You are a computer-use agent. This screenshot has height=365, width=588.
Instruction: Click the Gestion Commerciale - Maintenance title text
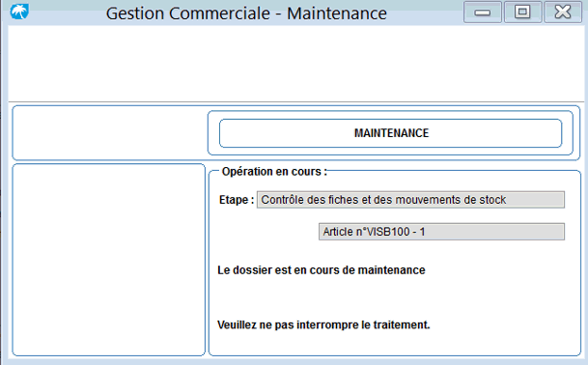click(246, 14)
